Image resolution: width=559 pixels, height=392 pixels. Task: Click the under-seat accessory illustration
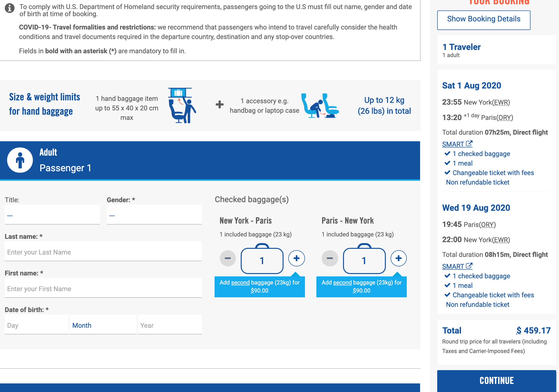(x=320, y=105)
